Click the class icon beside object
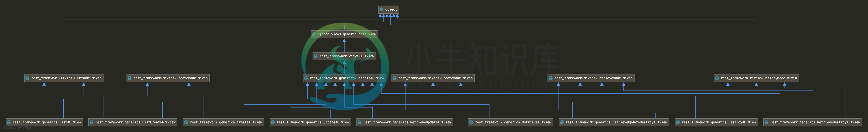 [381, 9]
